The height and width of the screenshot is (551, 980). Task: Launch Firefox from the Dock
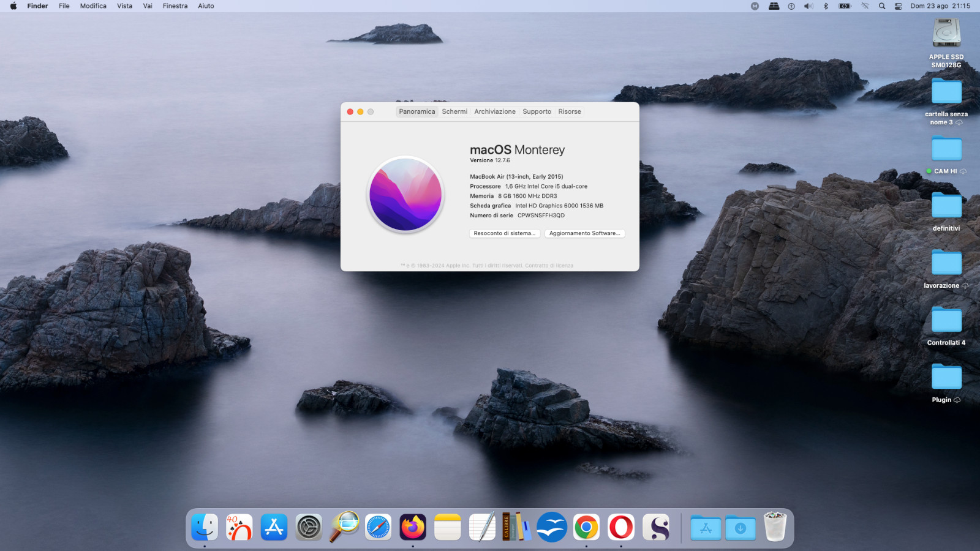(x=413, y=527)
